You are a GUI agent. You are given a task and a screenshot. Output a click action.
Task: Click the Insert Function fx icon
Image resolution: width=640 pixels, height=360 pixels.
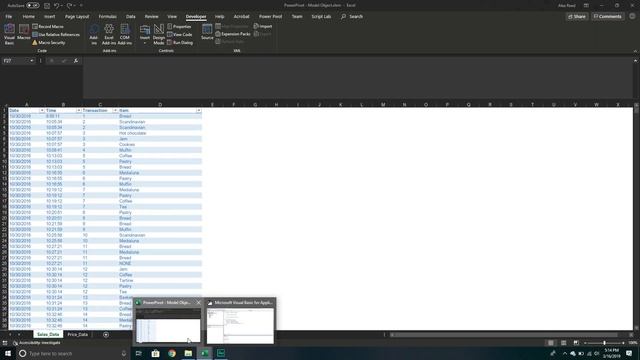click(76, 61)
